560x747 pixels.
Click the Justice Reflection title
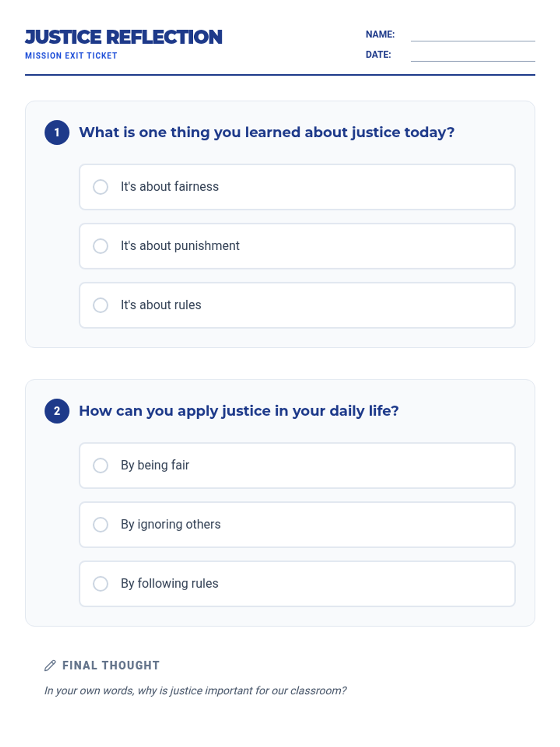(124, 37)
